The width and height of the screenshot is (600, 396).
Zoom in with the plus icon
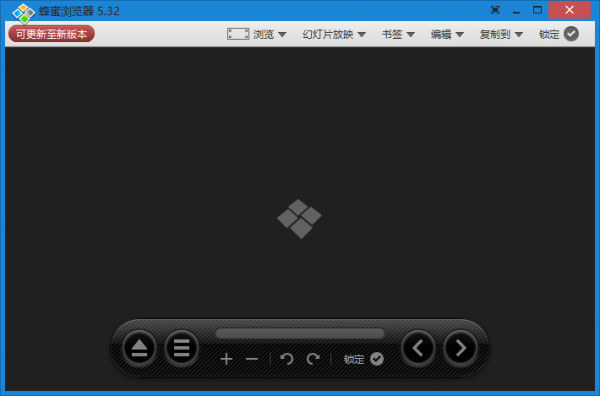(227, 359)
